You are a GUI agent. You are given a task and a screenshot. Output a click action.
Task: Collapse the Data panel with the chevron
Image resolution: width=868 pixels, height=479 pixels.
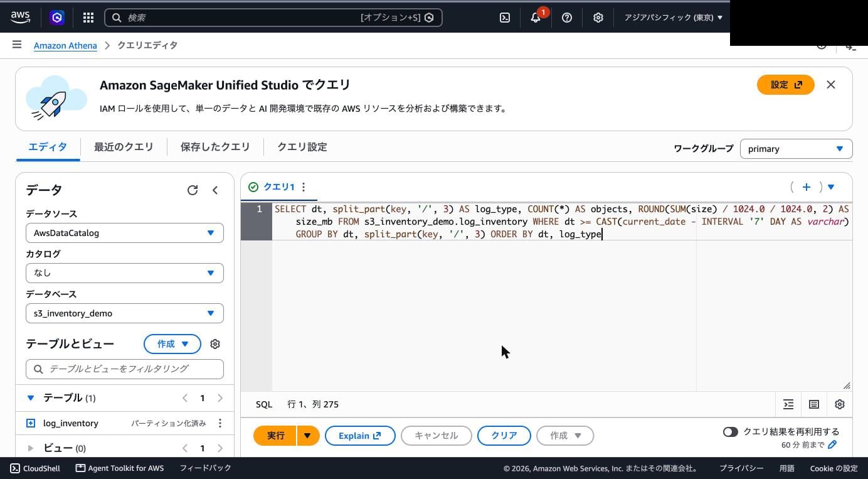pyautogui.click(x=215, y=190)
